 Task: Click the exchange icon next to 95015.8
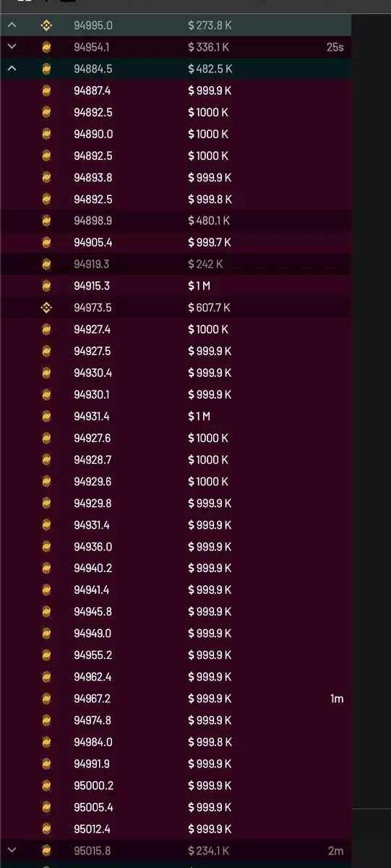coord(46,850)
